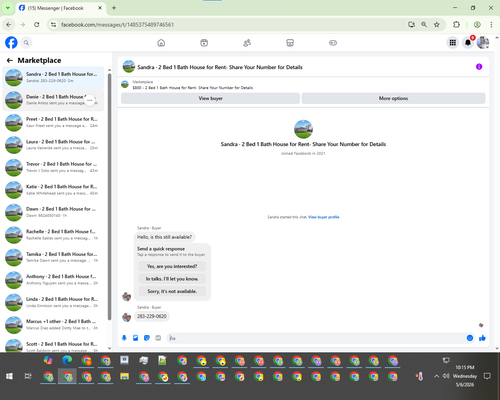500x400 pixels.
Task: Open the Sandra conversation in list
Action: point(53,77)
